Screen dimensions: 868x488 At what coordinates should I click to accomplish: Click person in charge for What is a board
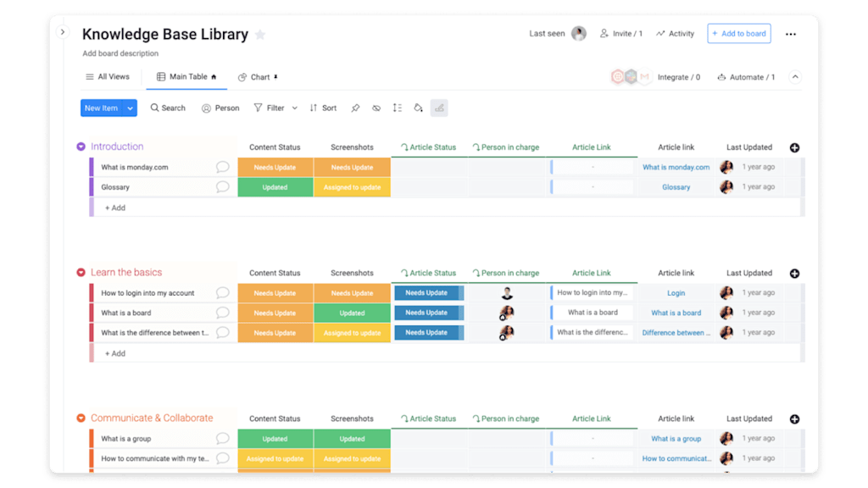click(x=507, y=313)
